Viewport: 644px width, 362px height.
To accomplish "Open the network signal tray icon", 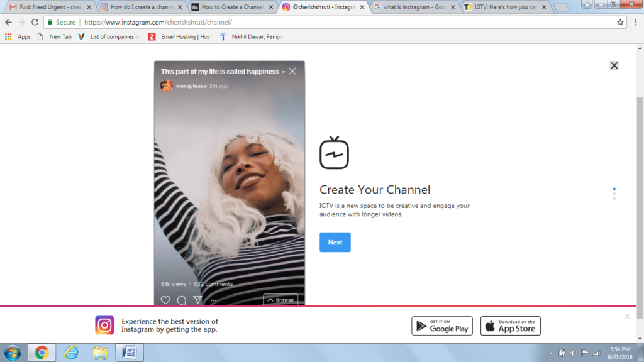I will (596, 353).
